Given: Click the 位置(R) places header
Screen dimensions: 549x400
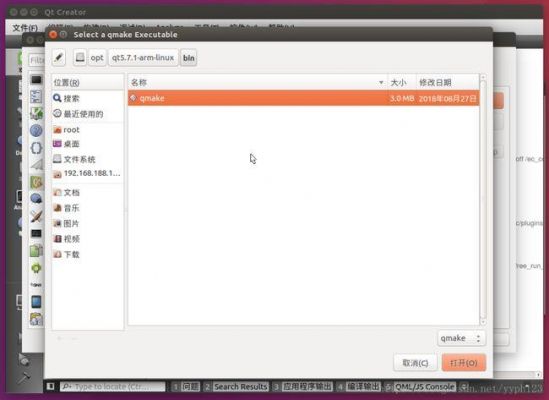Looking at the screenshot, I should (88, 83).
